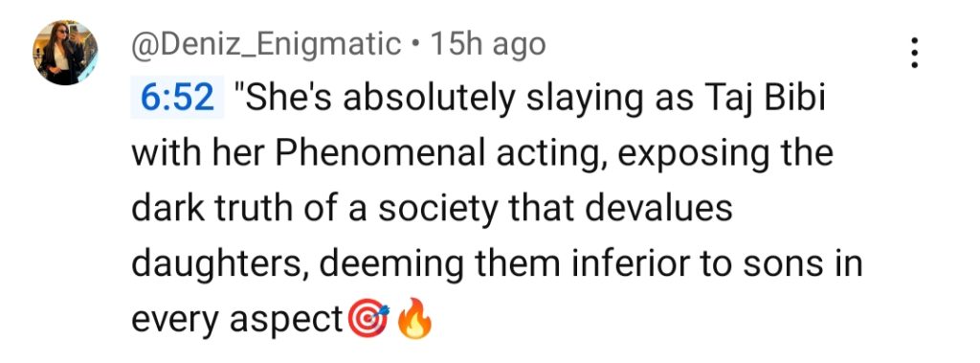Click the word Phenomenal in the comment
The image size is (980, 363).
[x=381, y=154]
